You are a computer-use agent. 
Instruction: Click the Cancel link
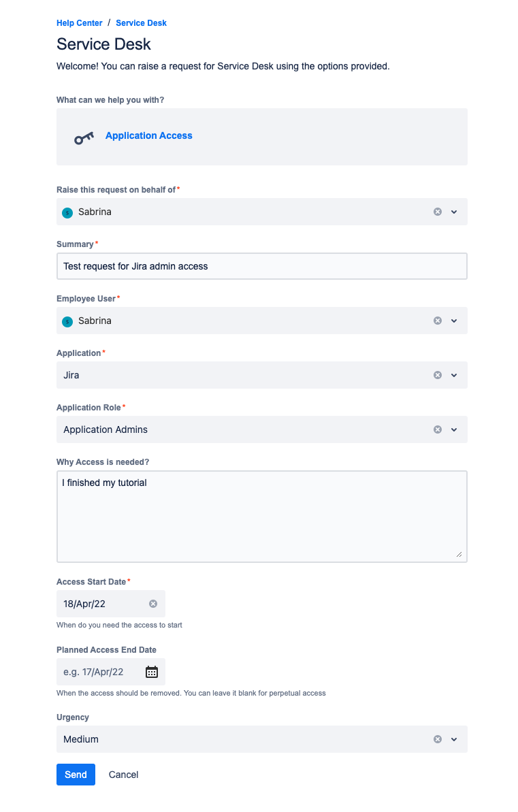123,774
